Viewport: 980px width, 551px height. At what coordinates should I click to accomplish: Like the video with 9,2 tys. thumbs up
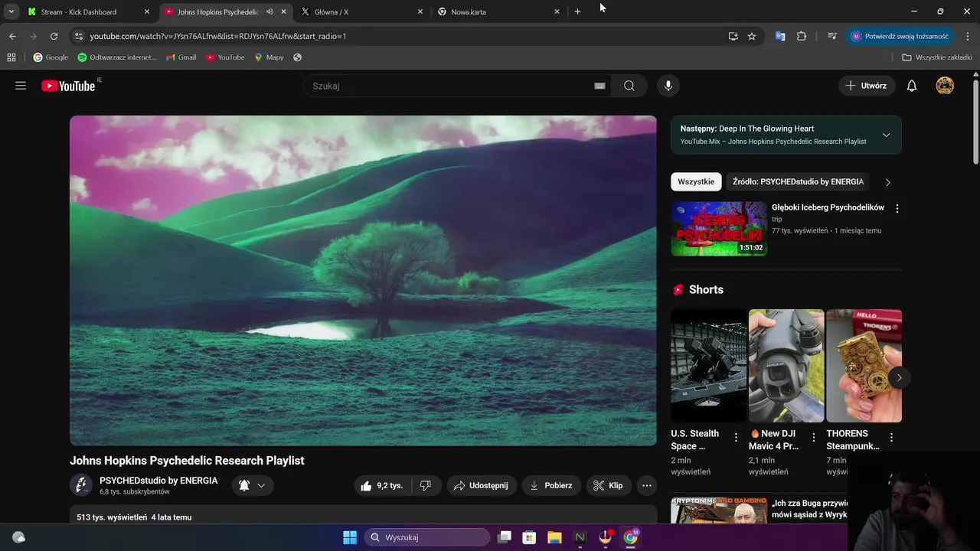click(x=382, y=485)
